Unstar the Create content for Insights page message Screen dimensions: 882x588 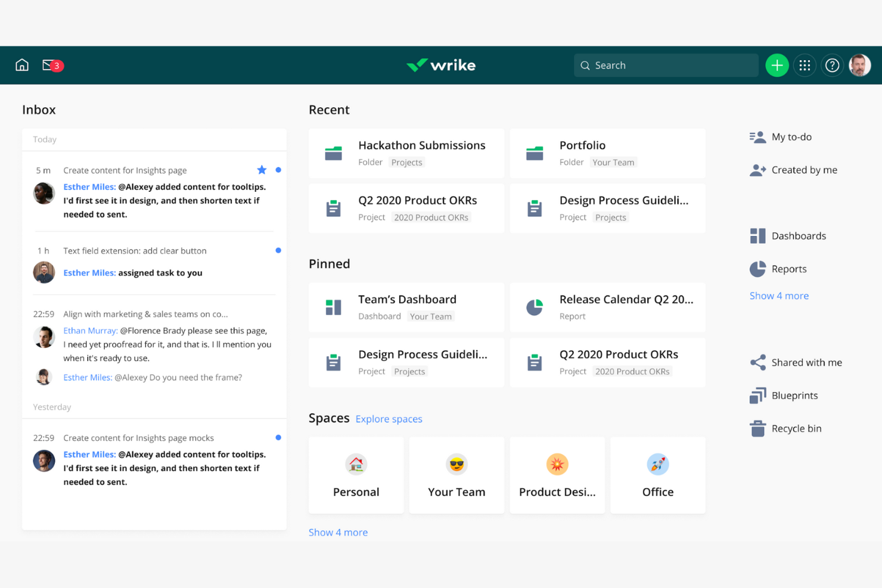pos(262,170)
